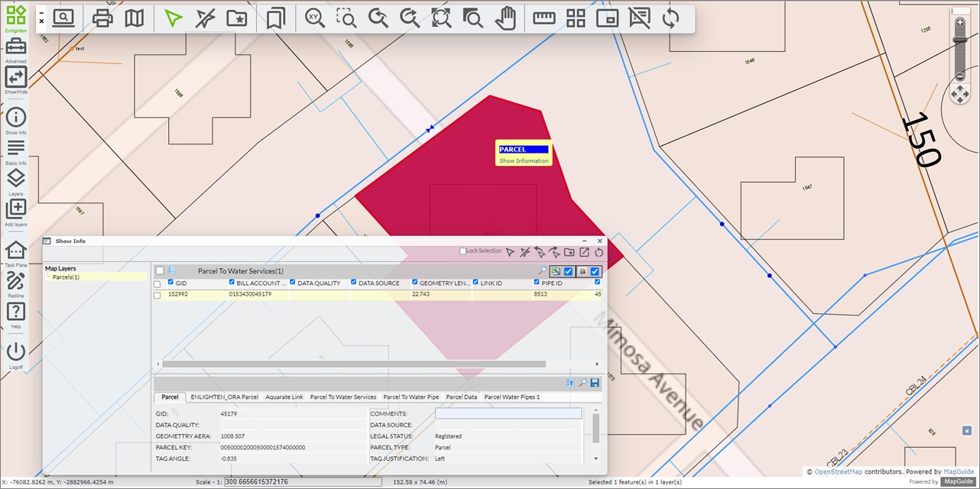Click the Measure ruler tool
Image resolution: width=980 pixels, height=489 pixels.
coord(544,19)
